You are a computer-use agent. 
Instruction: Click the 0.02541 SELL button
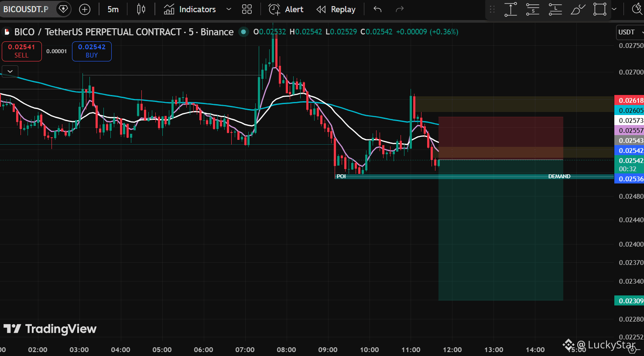(x=21, y=51)
